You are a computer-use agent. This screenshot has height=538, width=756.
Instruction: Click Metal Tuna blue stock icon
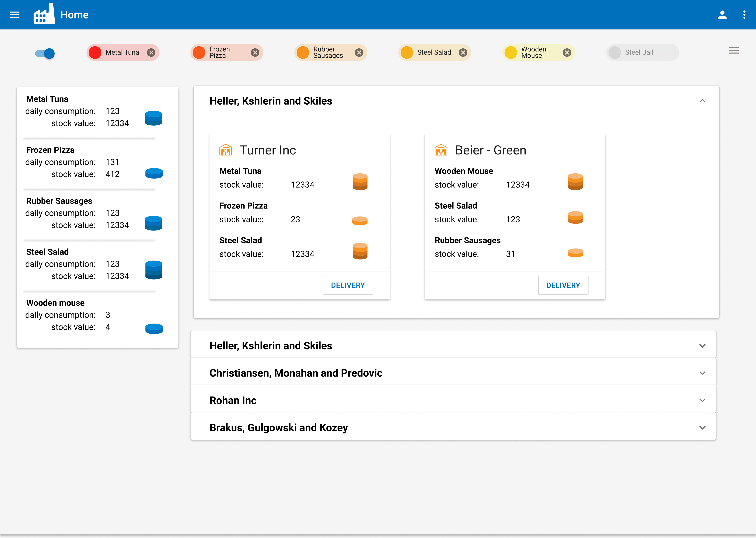coord(154,118)
